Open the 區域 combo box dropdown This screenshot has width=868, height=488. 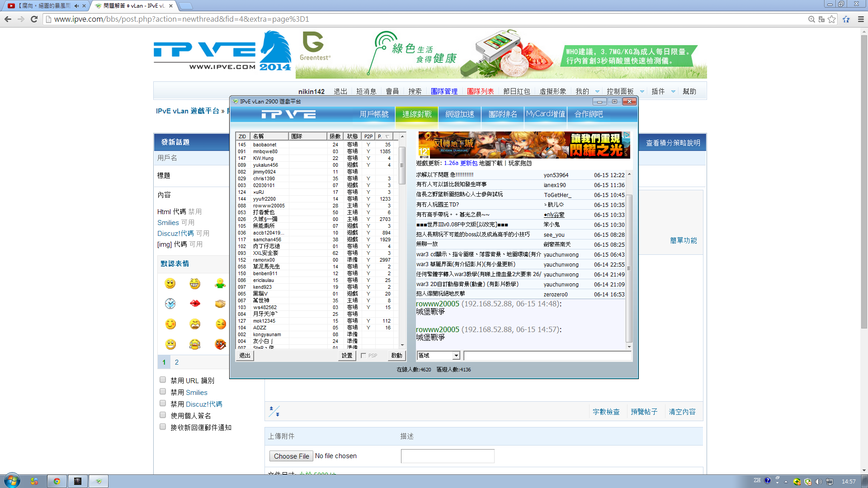tap(456, 356)
